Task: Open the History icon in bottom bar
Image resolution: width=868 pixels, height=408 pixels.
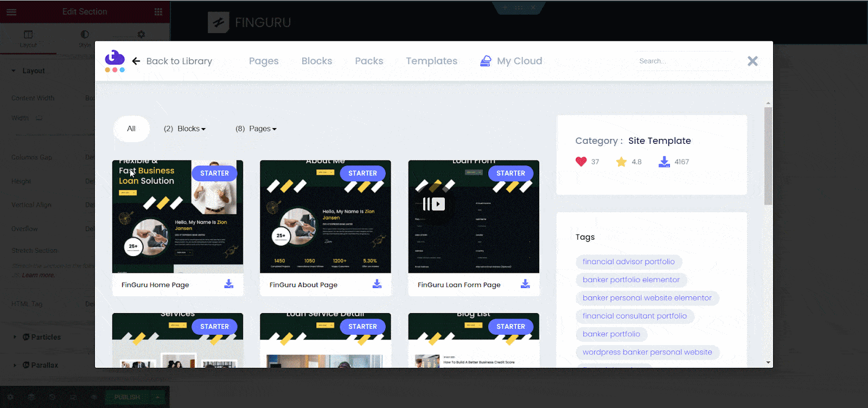Action: coord(52,397)
